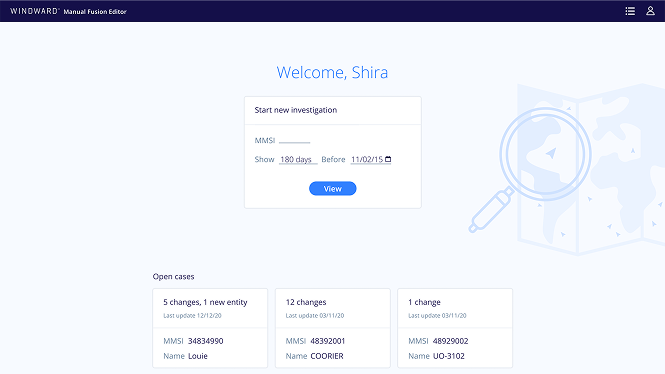Click into the MMSI input field
This screenshot has height=374, width=665.
(x=295, y=140)
